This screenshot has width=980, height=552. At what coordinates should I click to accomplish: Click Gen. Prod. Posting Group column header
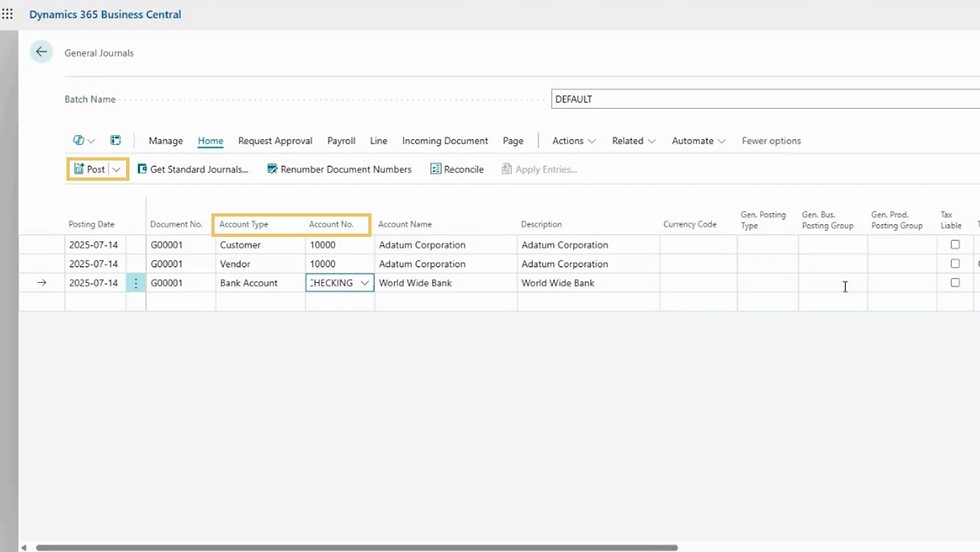click(x=897, y=220)
